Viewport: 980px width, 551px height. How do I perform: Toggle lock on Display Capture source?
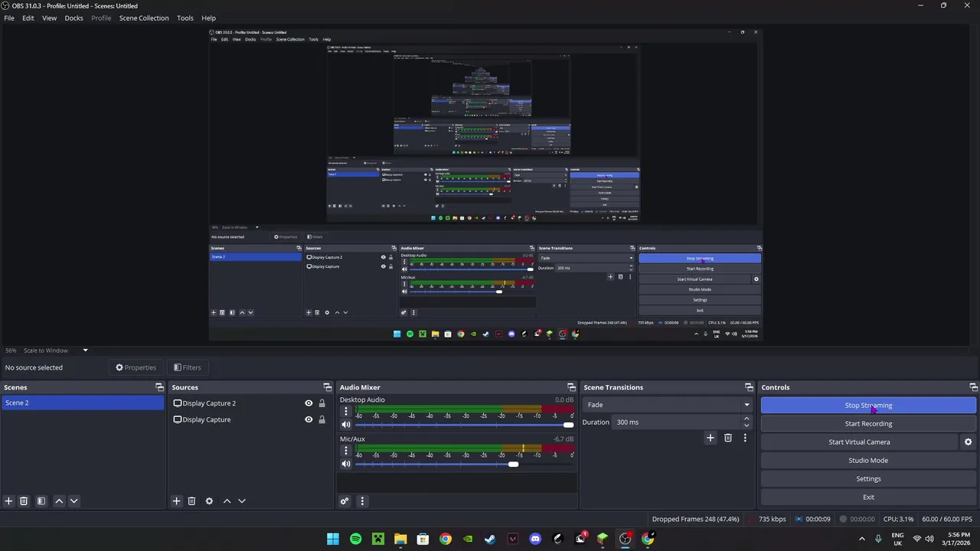322,419
